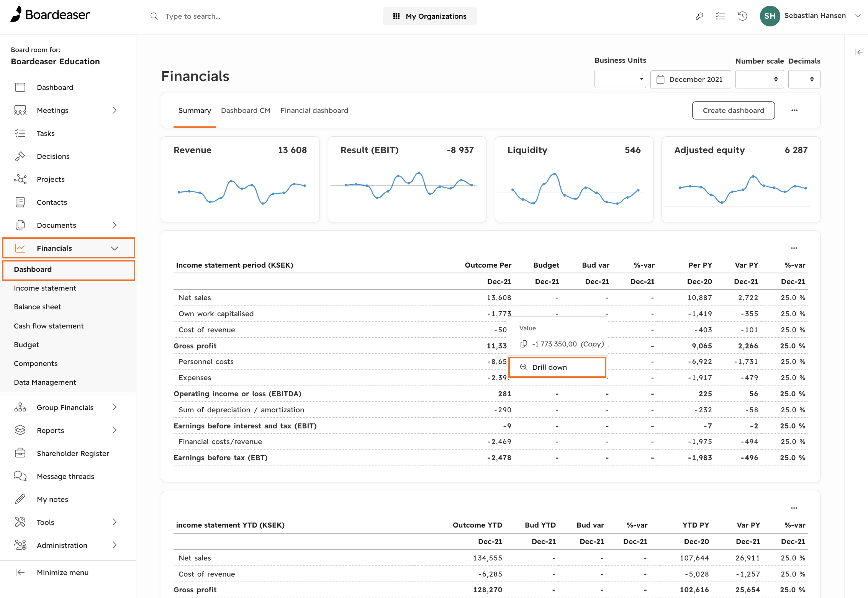Expand the Tools submenu chevron
Image resolution: width=868 pixels, height=598 pixels.
click(115, 522)
